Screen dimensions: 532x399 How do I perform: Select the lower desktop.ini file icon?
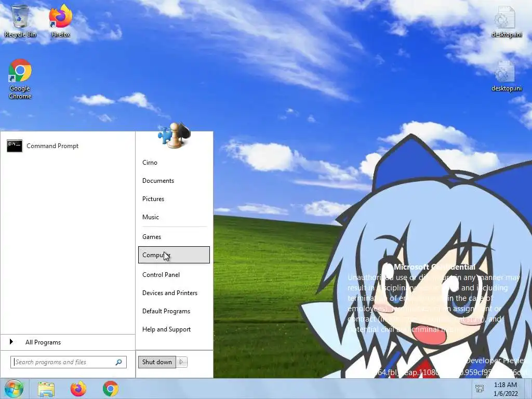tap(506, 75)
